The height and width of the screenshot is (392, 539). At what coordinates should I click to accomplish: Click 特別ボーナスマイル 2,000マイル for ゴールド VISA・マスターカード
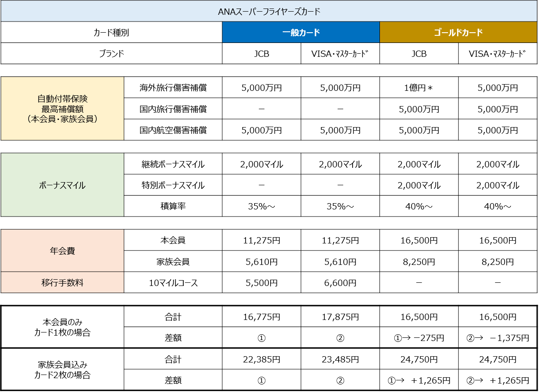click(x=498, y=185)
